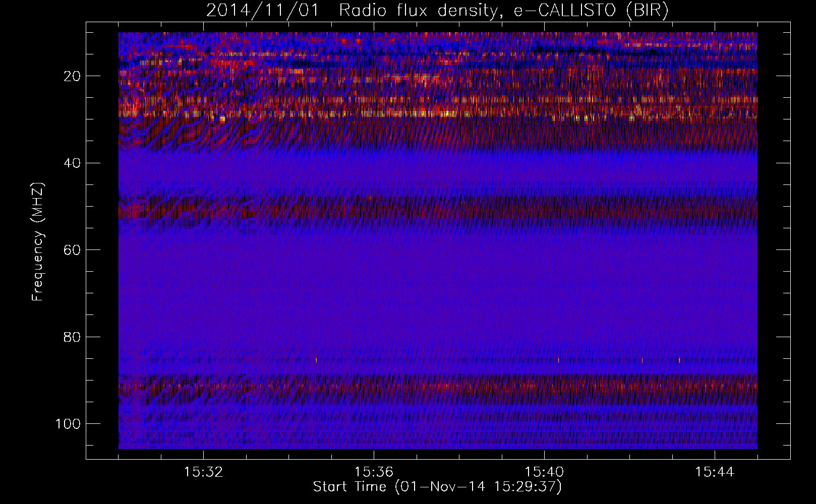This screenshot has height=504, width=816.
Task: Click the 60 frequency tick label
Action: pyautogui.click(x=73, y=250)
